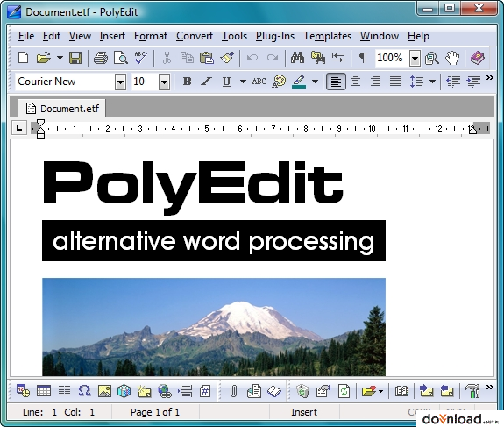Expand the Courier New font dropdown
The width and height of the screenshot is (504, 427).
click(x=121, y=82)
